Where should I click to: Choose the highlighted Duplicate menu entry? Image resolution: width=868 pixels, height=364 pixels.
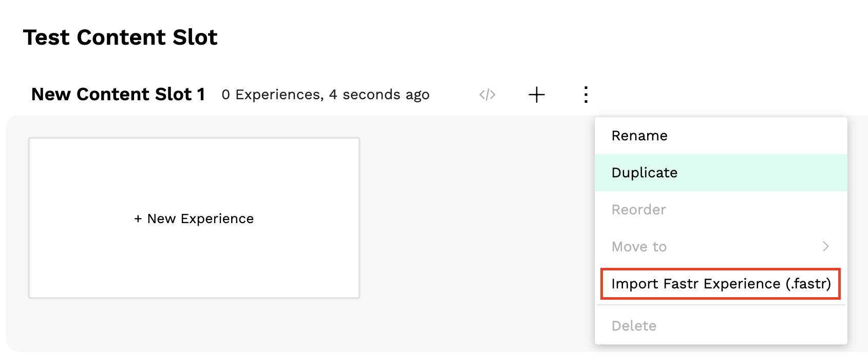coord(721,173)
